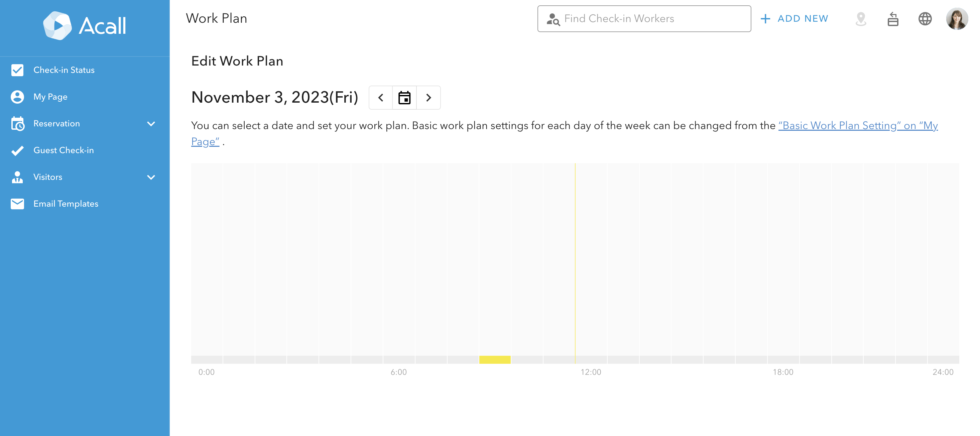This screenshot has width=980, height=436.
Task: Click the Reservation calendar-clock icon
Action: coord(17,124)
